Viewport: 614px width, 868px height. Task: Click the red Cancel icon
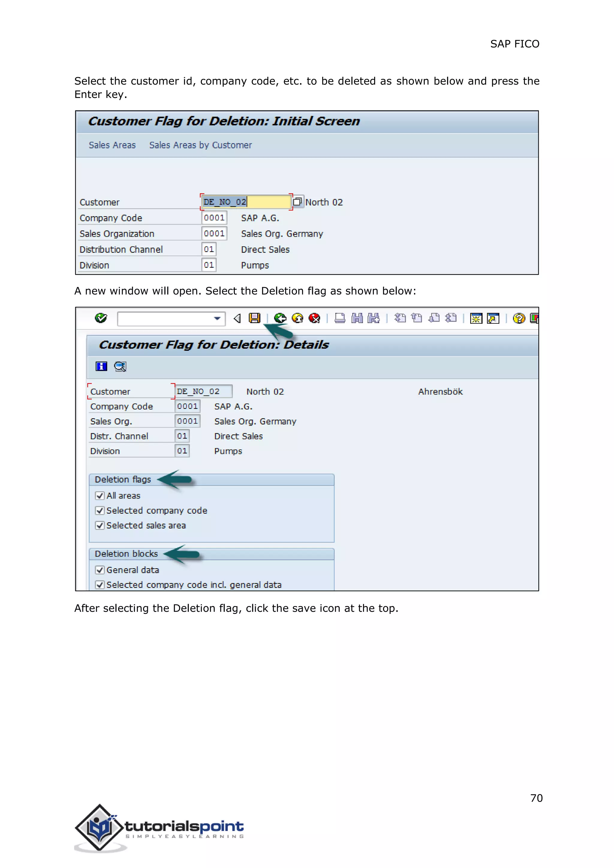click(x=314, y=318)
